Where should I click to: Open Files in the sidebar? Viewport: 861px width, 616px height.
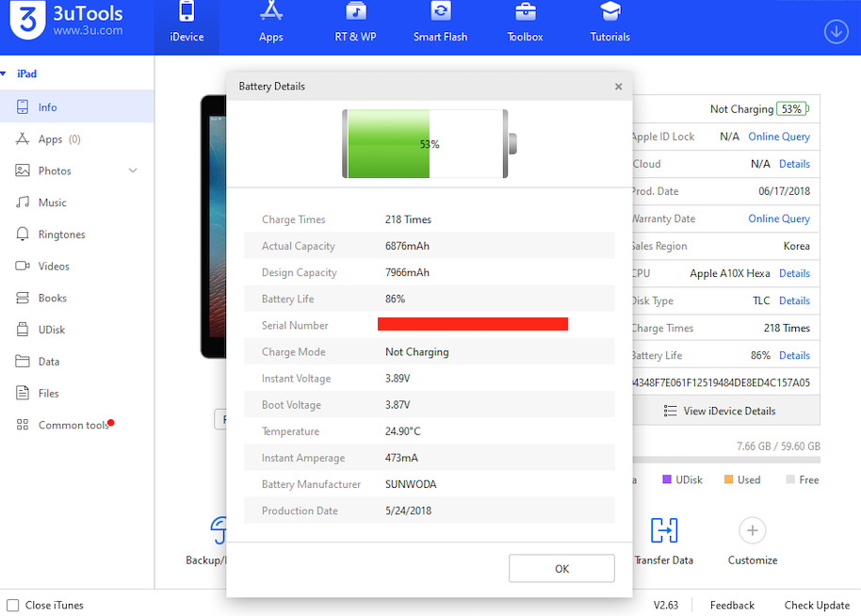(77, 393)
